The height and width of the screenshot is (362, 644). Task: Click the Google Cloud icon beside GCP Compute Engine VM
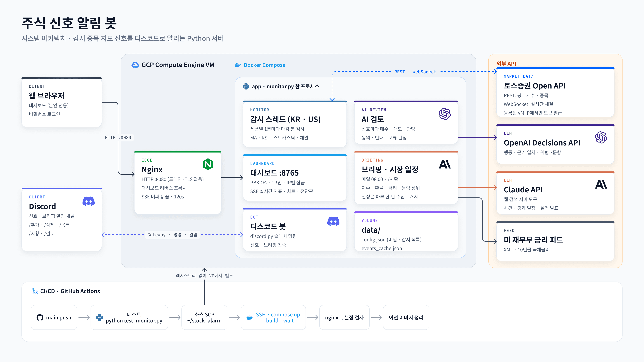click(x=135, y=65)
